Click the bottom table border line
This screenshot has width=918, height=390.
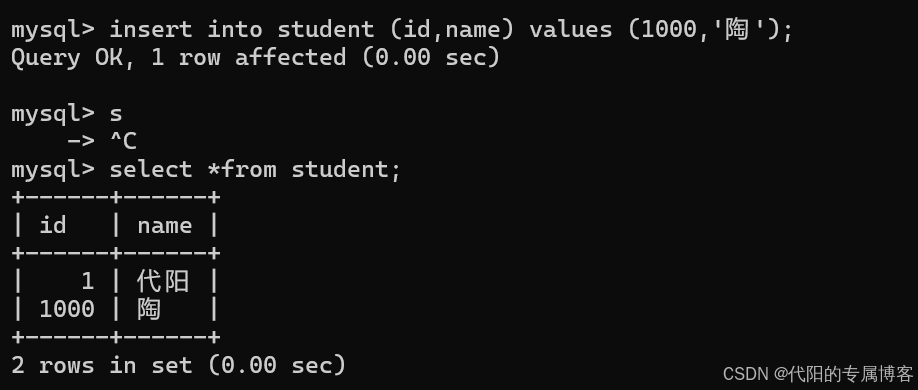pos(115,337)
